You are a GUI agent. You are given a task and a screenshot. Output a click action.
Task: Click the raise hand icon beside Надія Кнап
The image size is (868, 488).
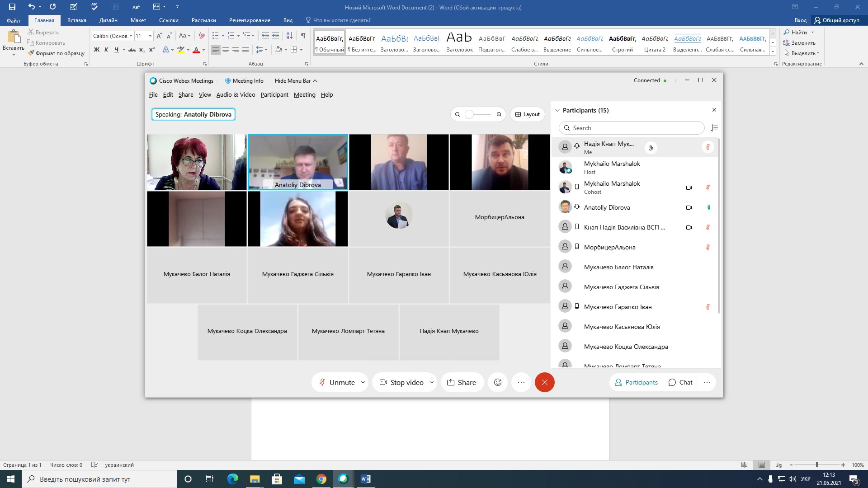tap(651, 147)
